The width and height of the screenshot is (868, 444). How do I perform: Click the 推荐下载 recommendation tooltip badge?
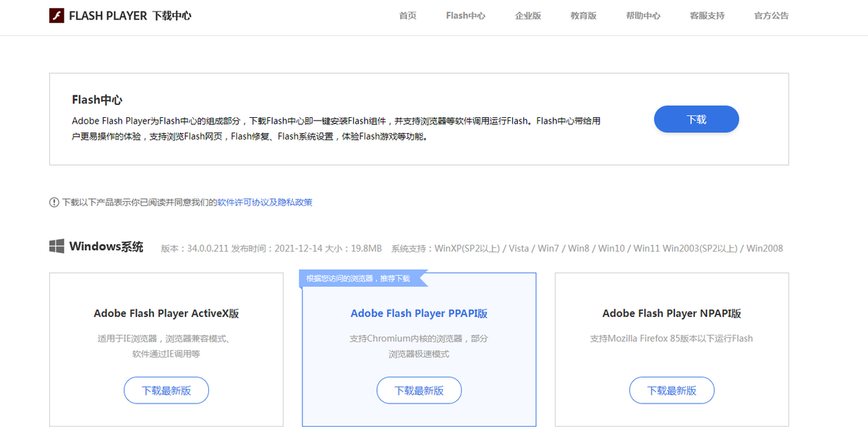[x=360, y=277]
